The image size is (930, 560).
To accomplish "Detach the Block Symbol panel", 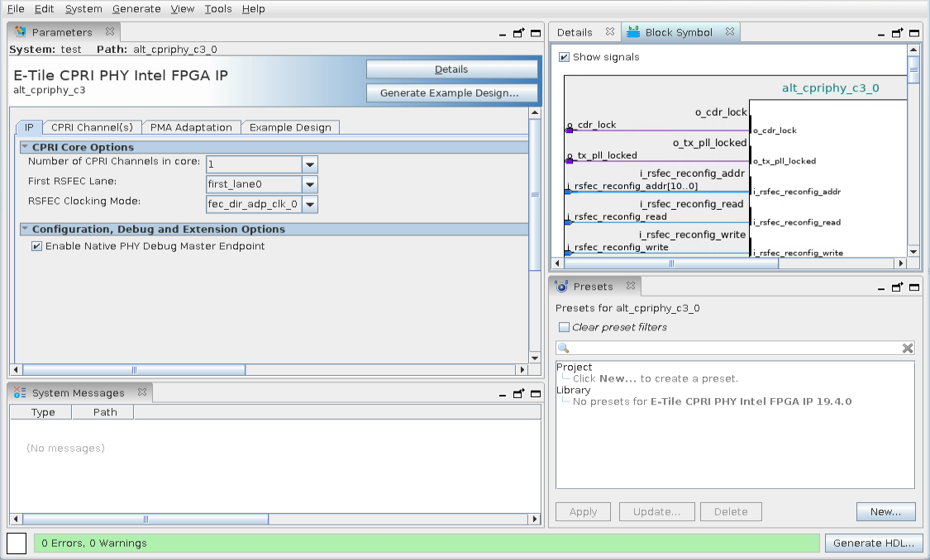I will [898, 33].
